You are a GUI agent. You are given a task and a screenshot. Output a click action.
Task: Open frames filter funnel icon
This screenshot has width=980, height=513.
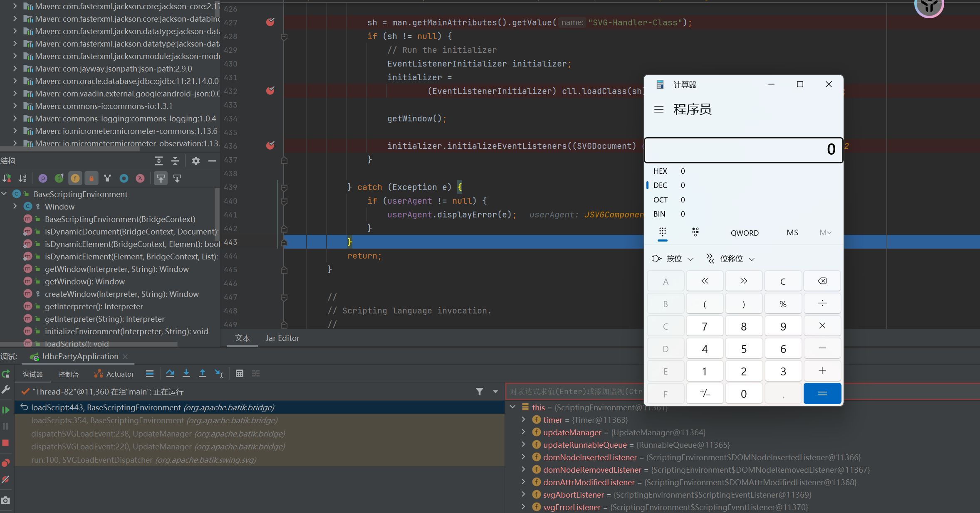(x=480, y=392)
